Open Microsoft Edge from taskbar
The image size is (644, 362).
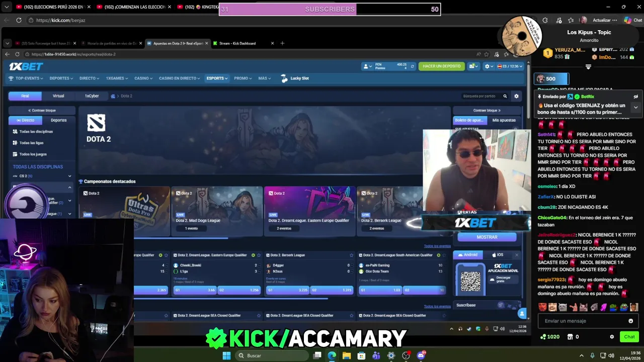pyautogui.click(x=332, y=355)
